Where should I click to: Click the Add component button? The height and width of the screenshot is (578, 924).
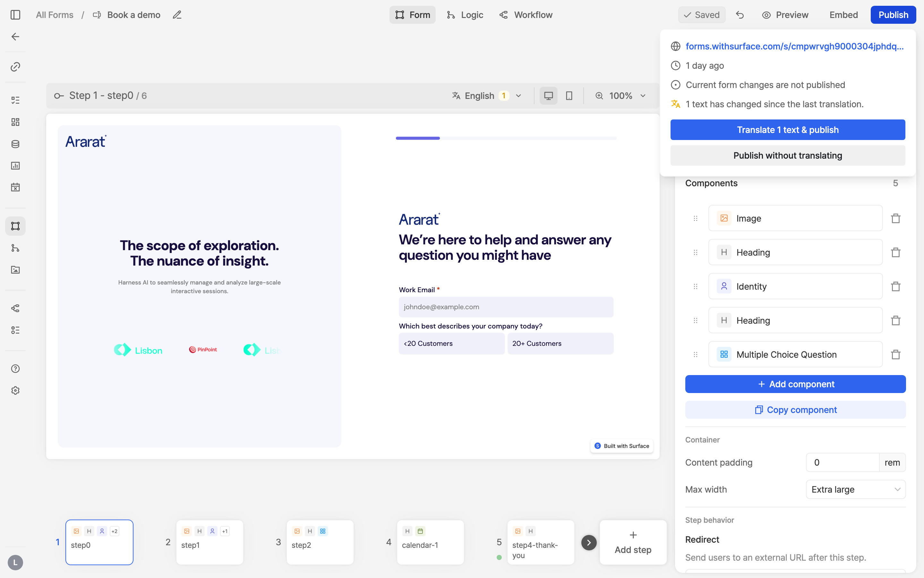pos(795,384)
